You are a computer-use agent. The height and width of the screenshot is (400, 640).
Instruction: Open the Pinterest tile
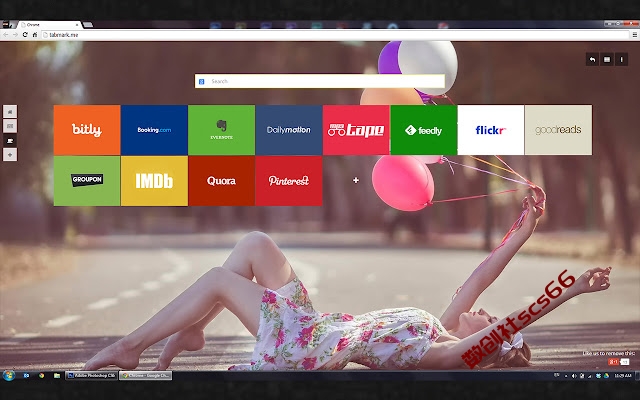click(289, 181)
